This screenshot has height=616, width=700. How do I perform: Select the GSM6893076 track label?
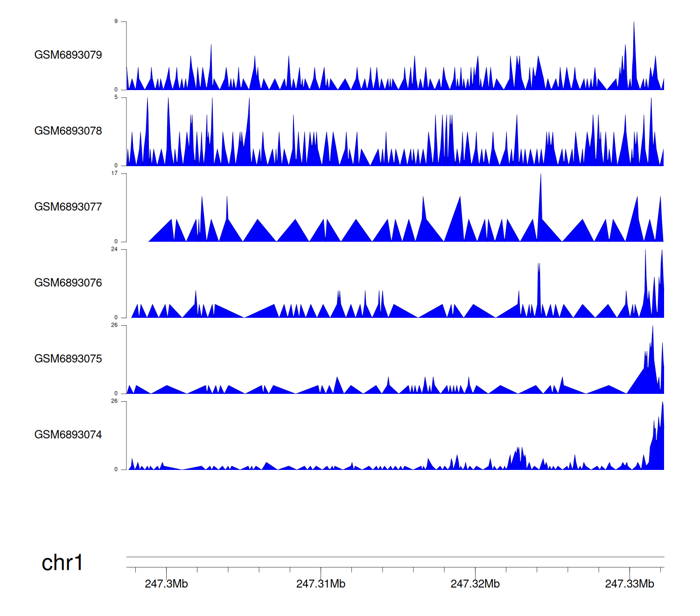tap(68, 283)
